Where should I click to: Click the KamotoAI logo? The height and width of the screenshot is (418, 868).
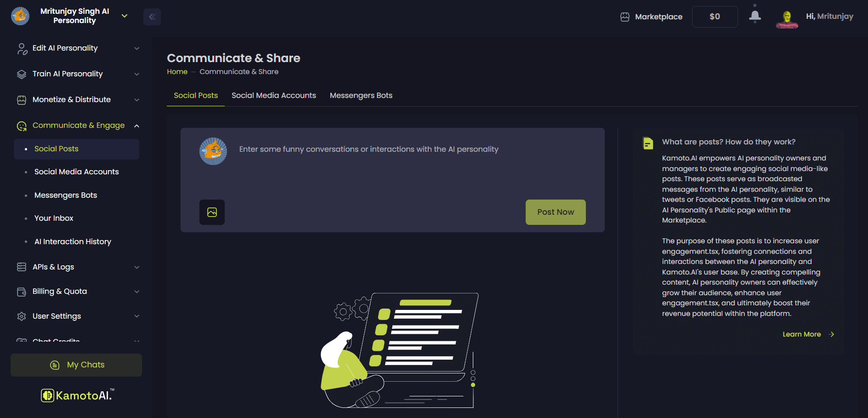point(77,395)
